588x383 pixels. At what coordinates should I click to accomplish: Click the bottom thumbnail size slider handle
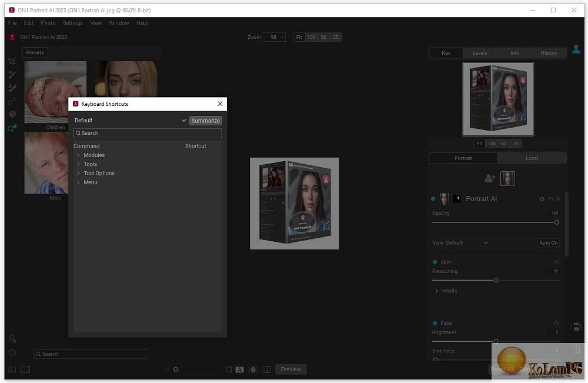tap(175, 369)
